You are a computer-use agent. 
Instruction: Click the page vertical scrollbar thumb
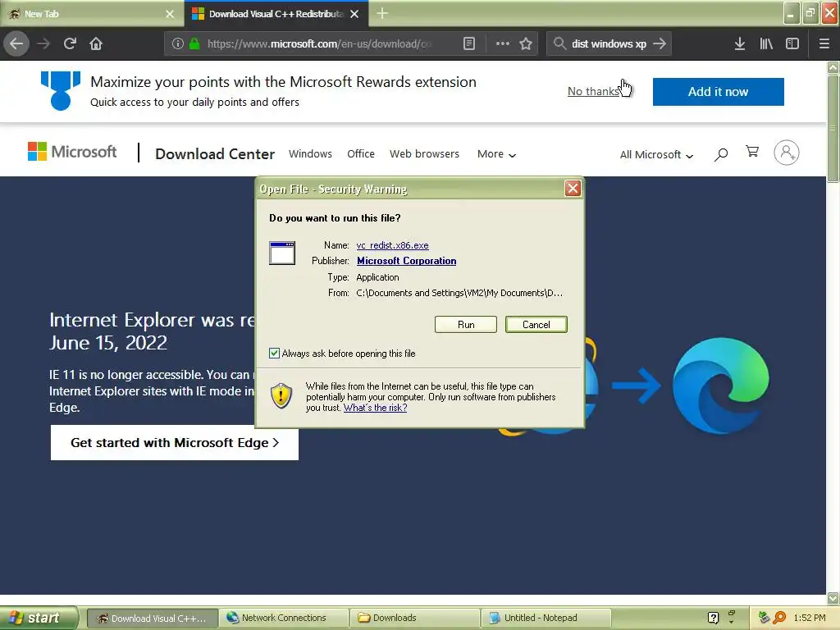833,129
